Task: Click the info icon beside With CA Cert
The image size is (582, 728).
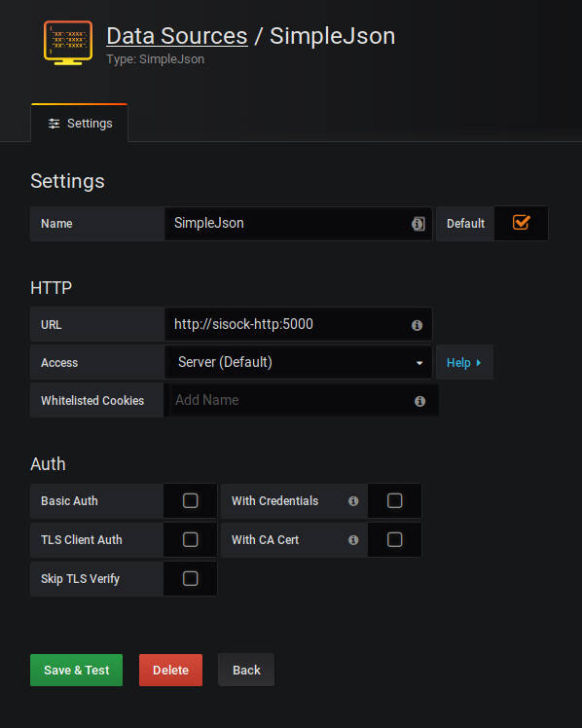Action: pos(353,540)
